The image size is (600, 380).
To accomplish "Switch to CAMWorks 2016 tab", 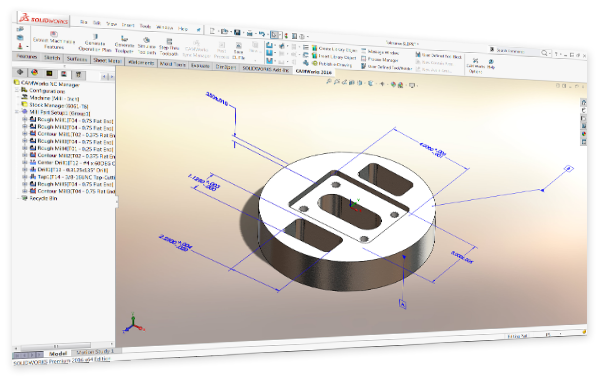I will click(x=314, y=72).
